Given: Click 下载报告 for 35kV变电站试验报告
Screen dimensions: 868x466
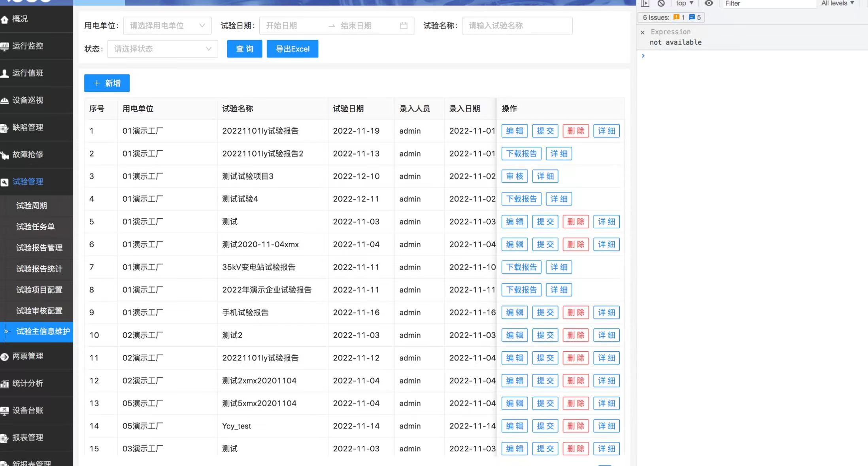Looking at the screenshot, I should 521,267.
